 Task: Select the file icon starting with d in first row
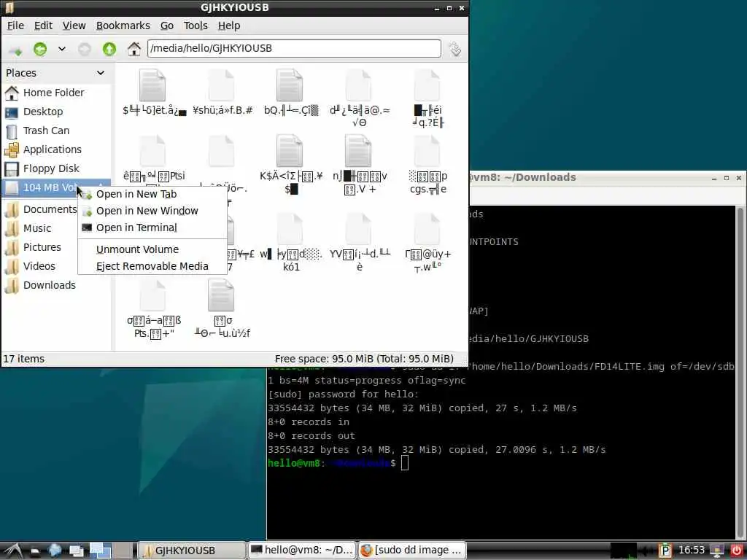(359, 86)
